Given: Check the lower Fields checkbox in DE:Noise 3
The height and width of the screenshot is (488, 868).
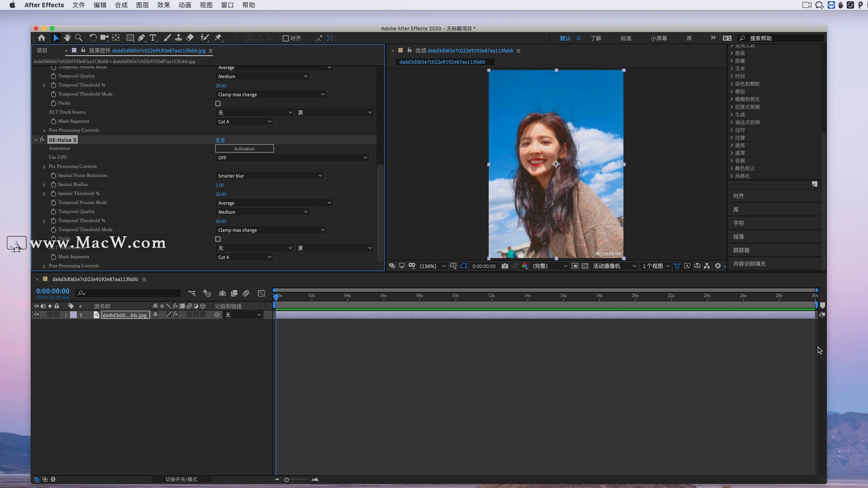Looking at the screenshot, I should click(x=218, y=239).
